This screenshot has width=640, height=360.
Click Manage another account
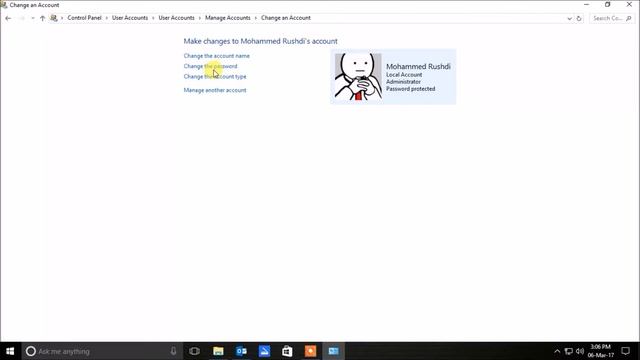[215, 90]
